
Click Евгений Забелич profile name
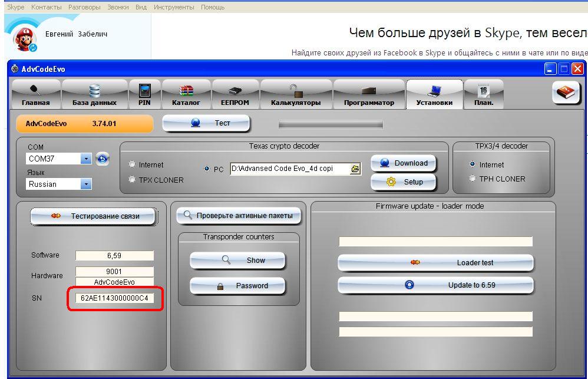coord(76,34)
